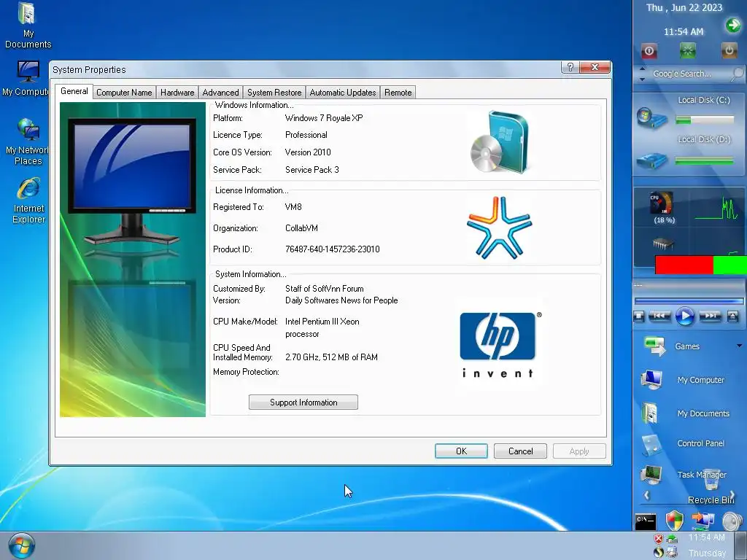
Task: Click into the Google Search field
Action: pos(682,74)
